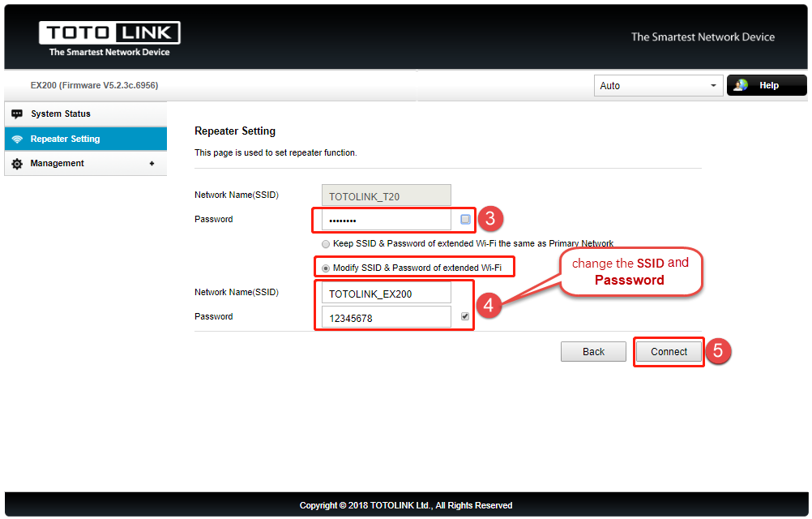Image resolution: width=812 pixels, height=519 pixels.
Task: Click the TOTOLINK_EX200 SSID field
Action: pyautogui.click(x=387, y=294)
